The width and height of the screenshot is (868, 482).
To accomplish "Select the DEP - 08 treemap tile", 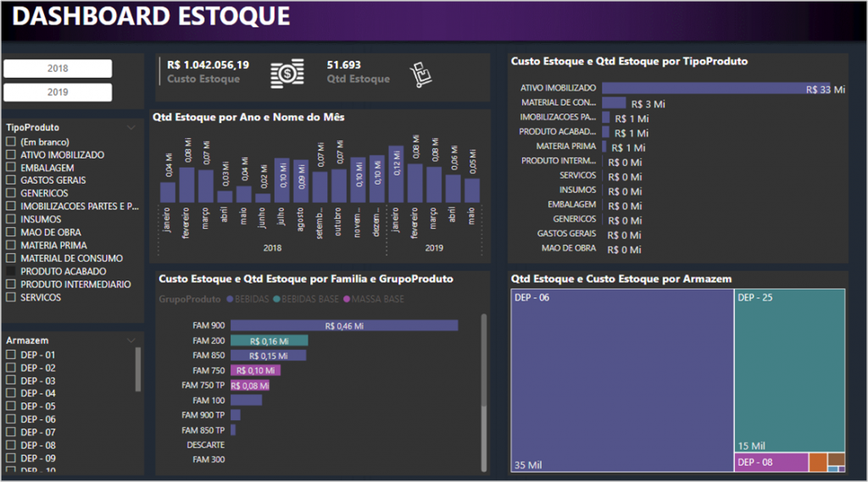I will [x=771, y=463].
